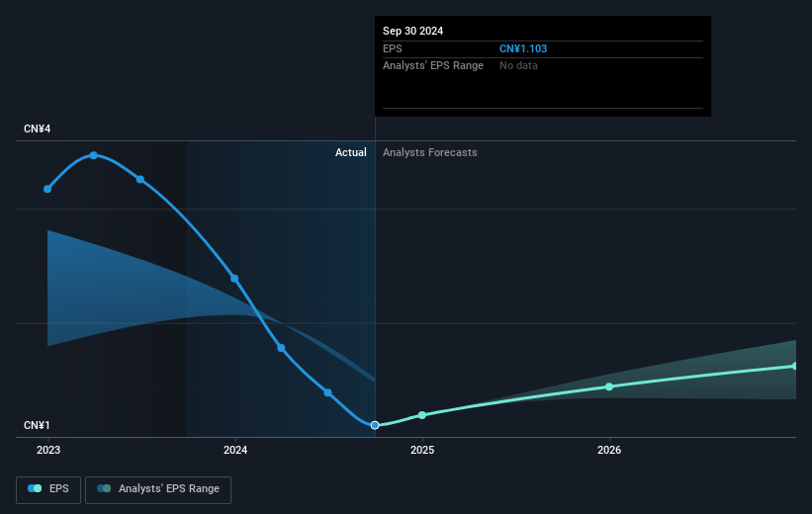The image size is (812, 514).
Task: Click the mid-2023 EPS data point after peak
Action: [x=140, y=180]
